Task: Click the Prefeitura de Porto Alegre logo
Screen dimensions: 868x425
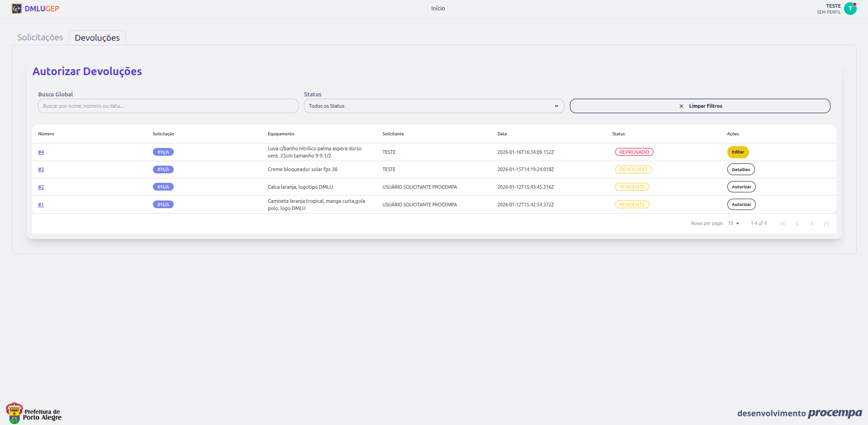Action: point(34,413)
